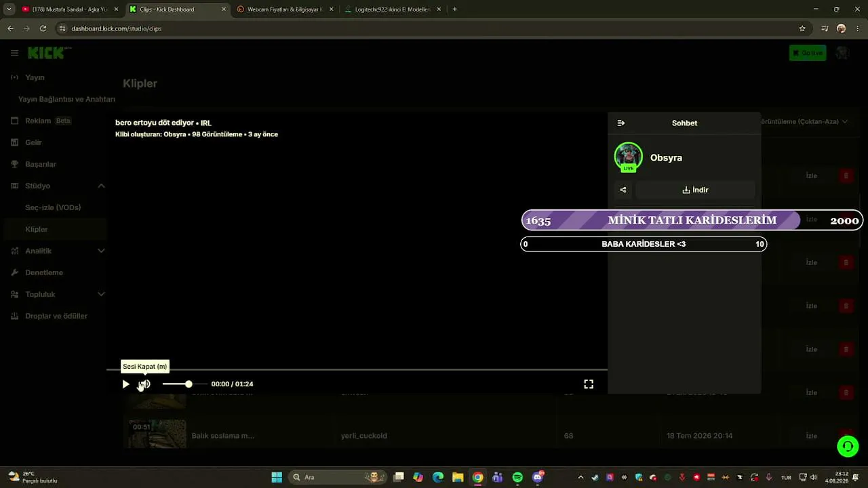Viewport: 868px width, 488px height.
Task: Open the support chat bubble icon
Action: 848,446
